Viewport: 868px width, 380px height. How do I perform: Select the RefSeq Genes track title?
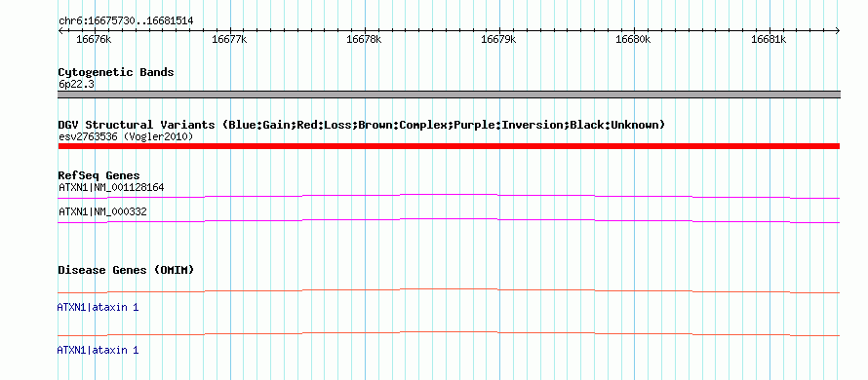click(x=99, y=176)
